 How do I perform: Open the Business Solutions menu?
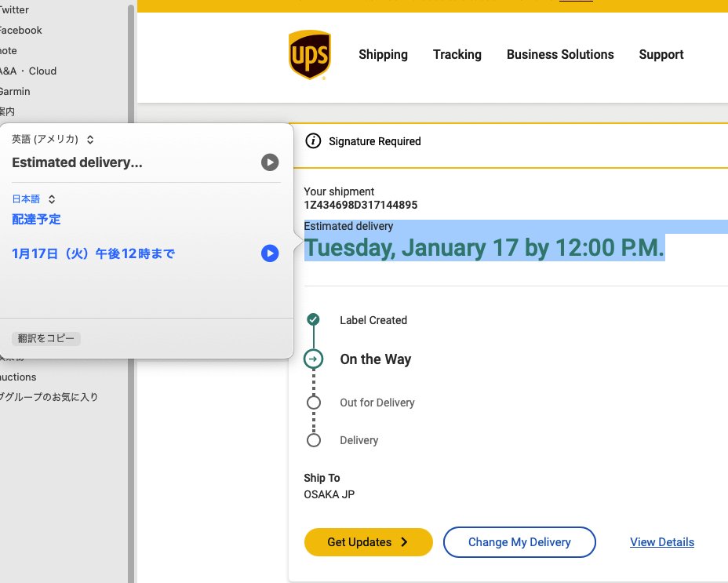560,54
